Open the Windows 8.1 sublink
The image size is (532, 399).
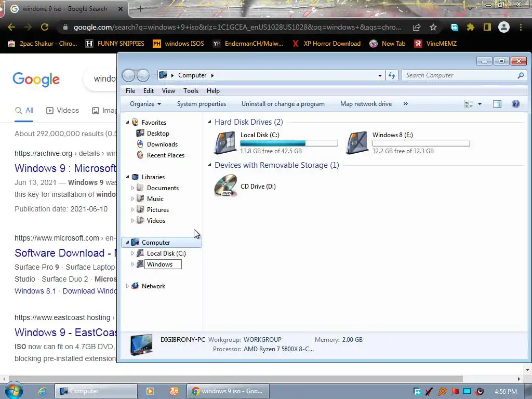coord(35,291)
